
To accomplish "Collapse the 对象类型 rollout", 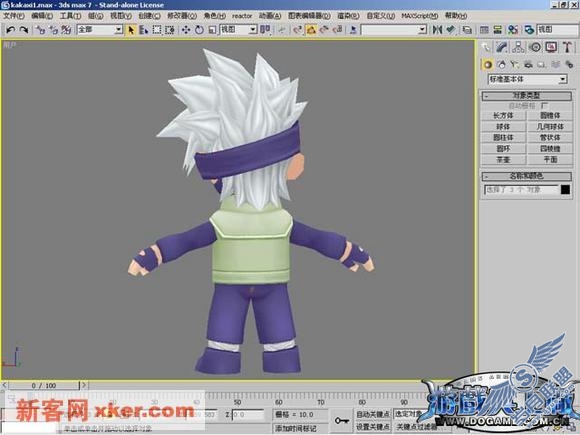I will pos(526,96).
